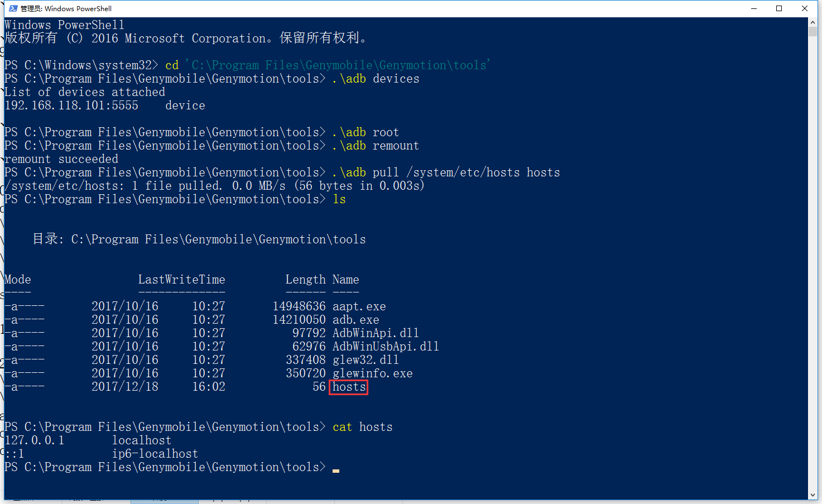Click the PowerShell icon in the title bar
This screenshot has width=822, height=504.
(13, 8)
